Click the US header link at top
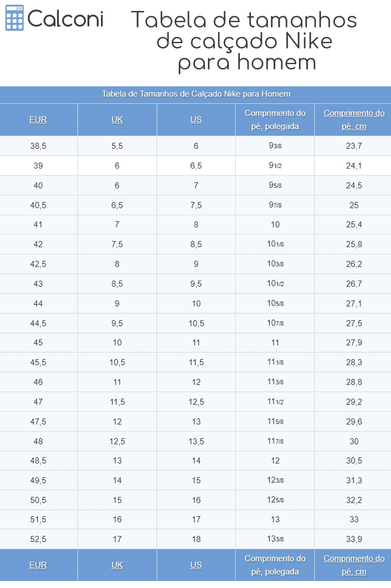Image resolution: width=391 pixels, height=588 pixels. coord(196,120)
